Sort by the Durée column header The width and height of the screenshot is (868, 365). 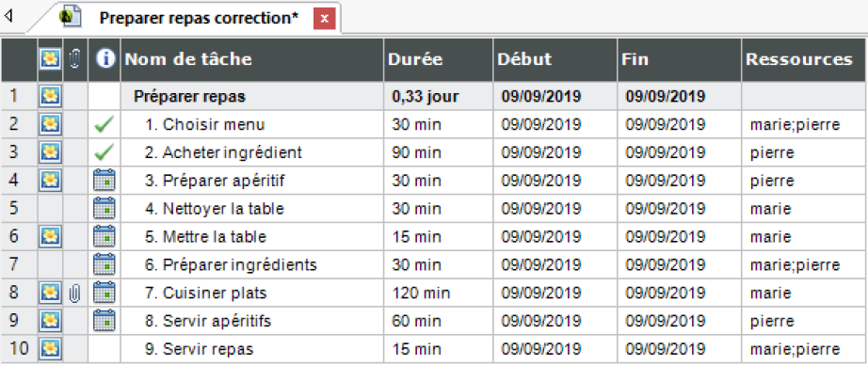pos(438,59)
